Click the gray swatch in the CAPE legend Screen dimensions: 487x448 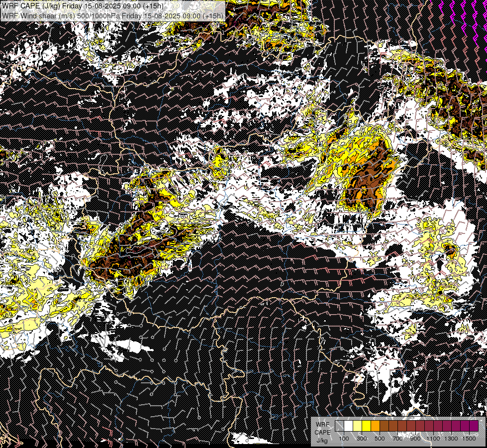[339, 426]
